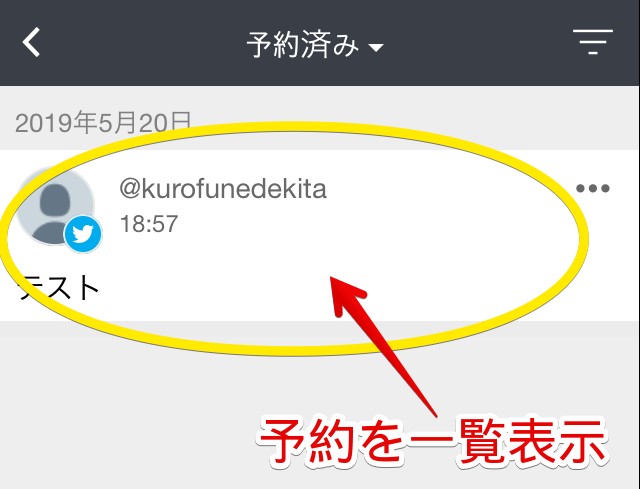Open the @kurofunedekita account name
The height and width of the screenshot is (489, 640).
[223, 189]
